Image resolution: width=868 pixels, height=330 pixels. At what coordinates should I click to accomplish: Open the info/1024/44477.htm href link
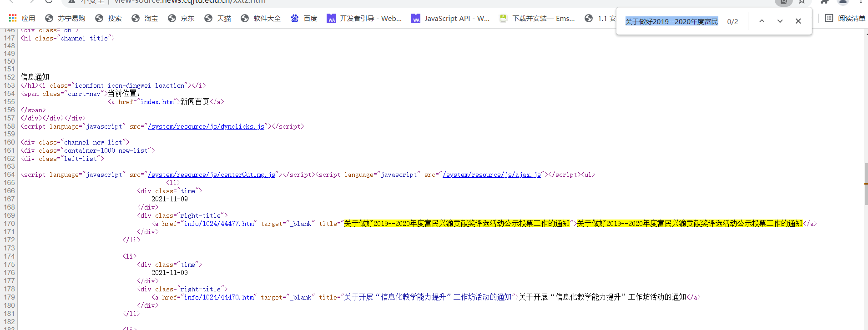coord(219,224)
